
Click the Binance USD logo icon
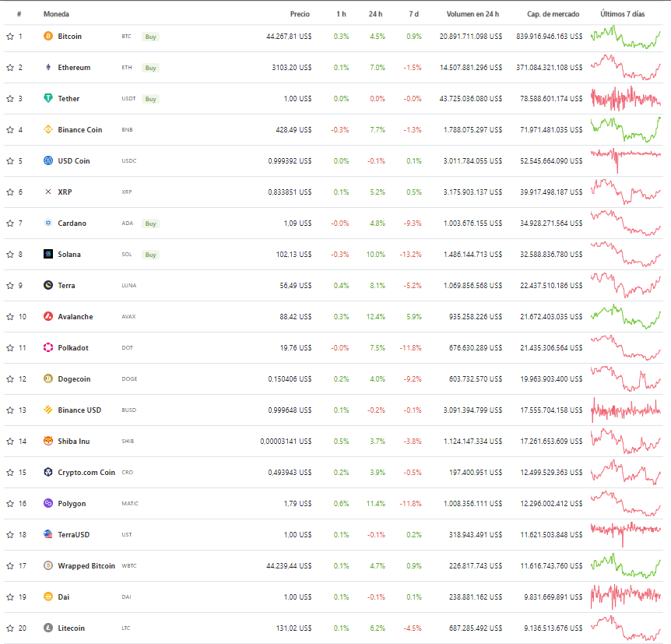click(x=48, y=410)
